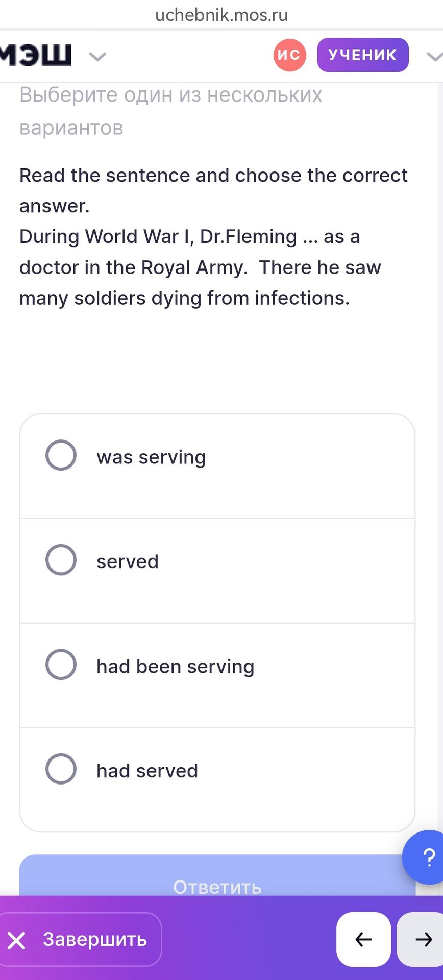Viewport: 443px width, 980px height.
Task: Expand the dropdown arrow beside УЧЕНИК
Action: pyautogui.click(x=434, y=56)
